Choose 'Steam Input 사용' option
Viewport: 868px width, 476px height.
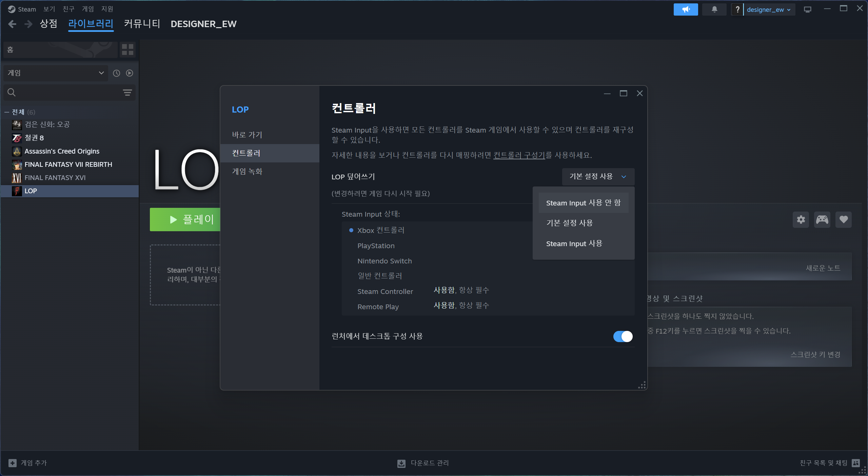(574, 243)
